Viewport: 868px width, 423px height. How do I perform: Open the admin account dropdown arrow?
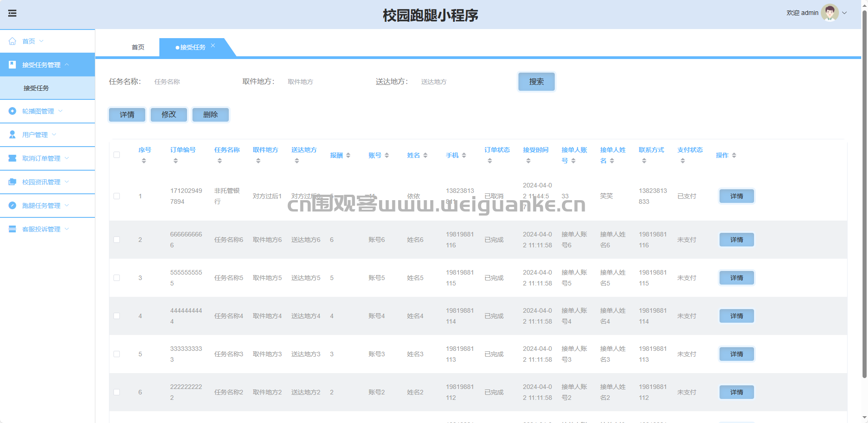click(x=844, y=13)
